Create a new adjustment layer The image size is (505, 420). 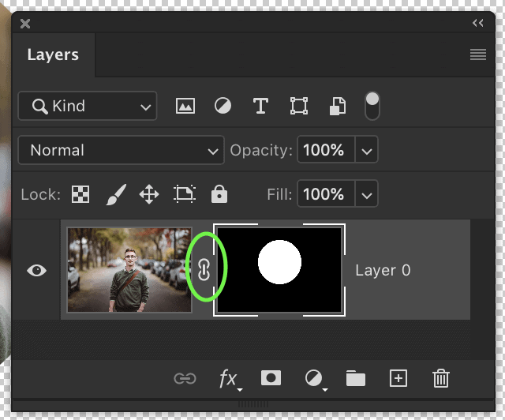(x=315, y=379)
